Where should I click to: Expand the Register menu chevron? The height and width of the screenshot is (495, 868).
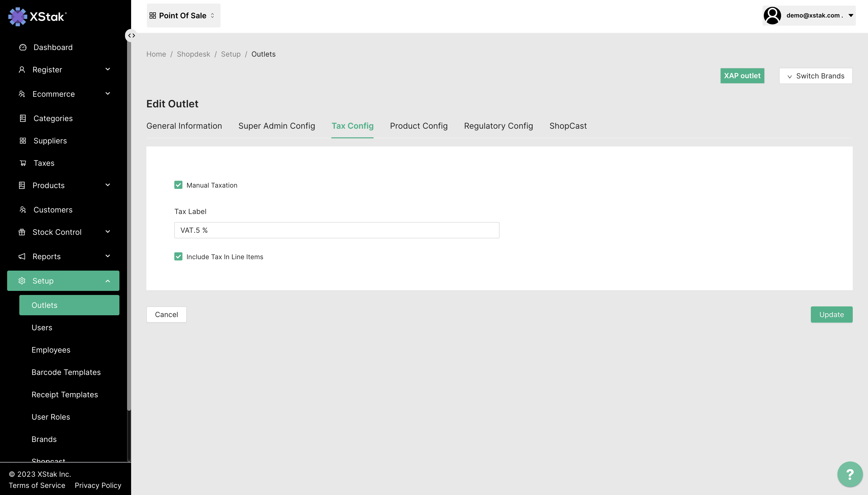[108, 69]
